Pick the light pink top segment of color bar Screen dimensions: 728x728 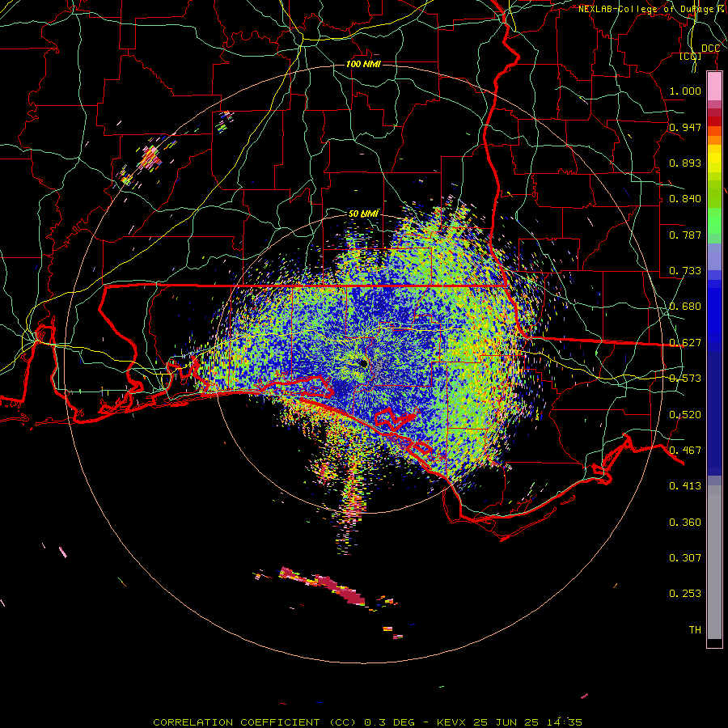pyautogui.click(x=714, y=87)
